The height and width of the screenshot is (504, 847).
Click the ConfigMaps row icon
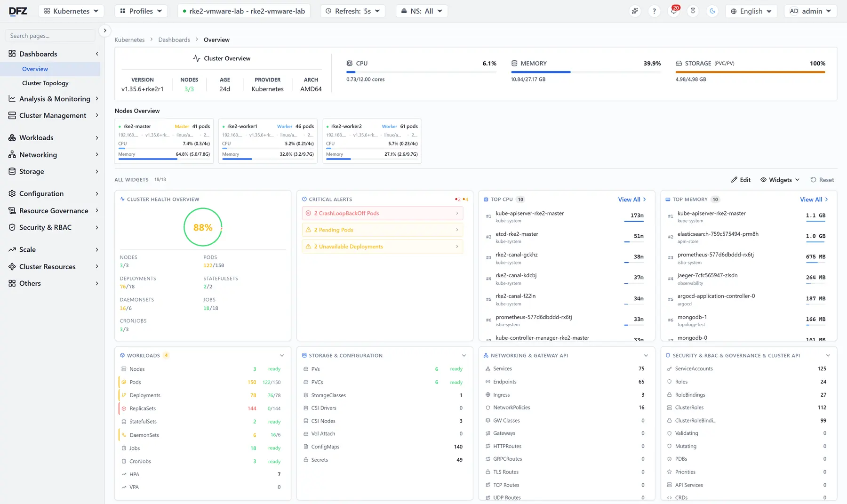click(x=306, y=447)
